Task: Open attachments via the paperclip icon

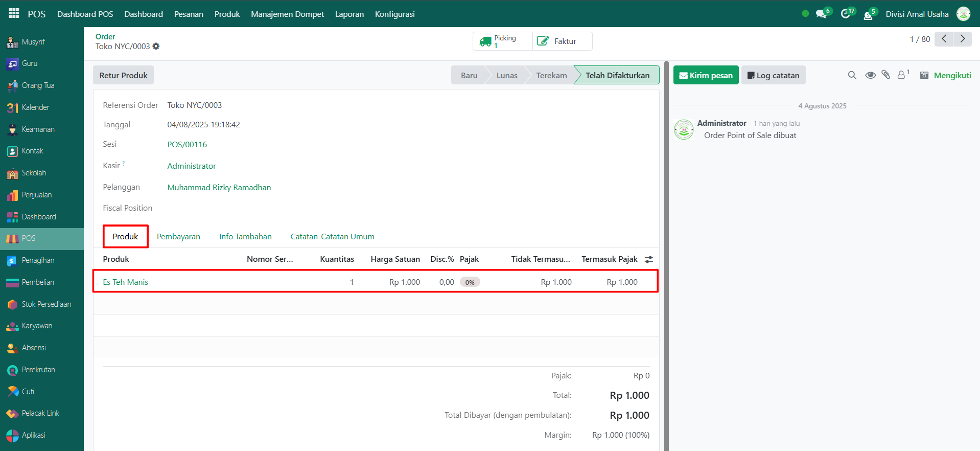Action: [886, 75]
